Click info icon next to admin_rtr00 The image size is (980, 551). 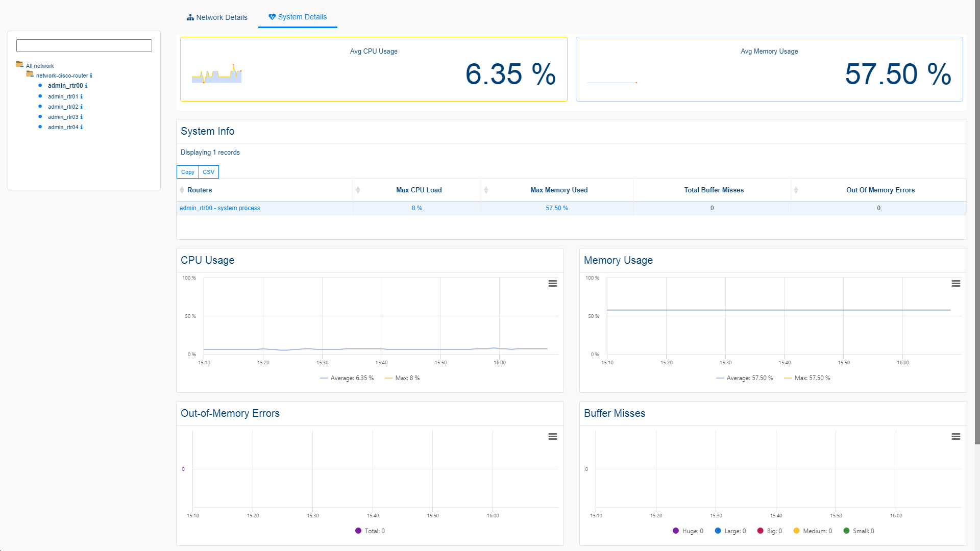pos(86,86)
